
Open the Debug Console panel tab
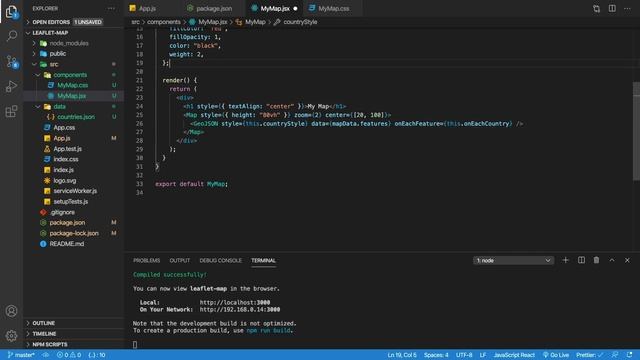click(220, 260)
